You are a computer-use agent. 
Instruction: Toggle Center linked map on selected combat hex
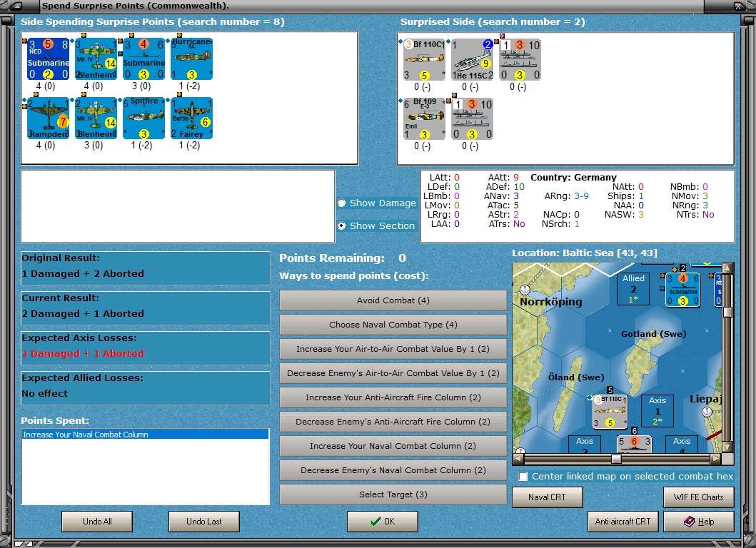[523, 476]
